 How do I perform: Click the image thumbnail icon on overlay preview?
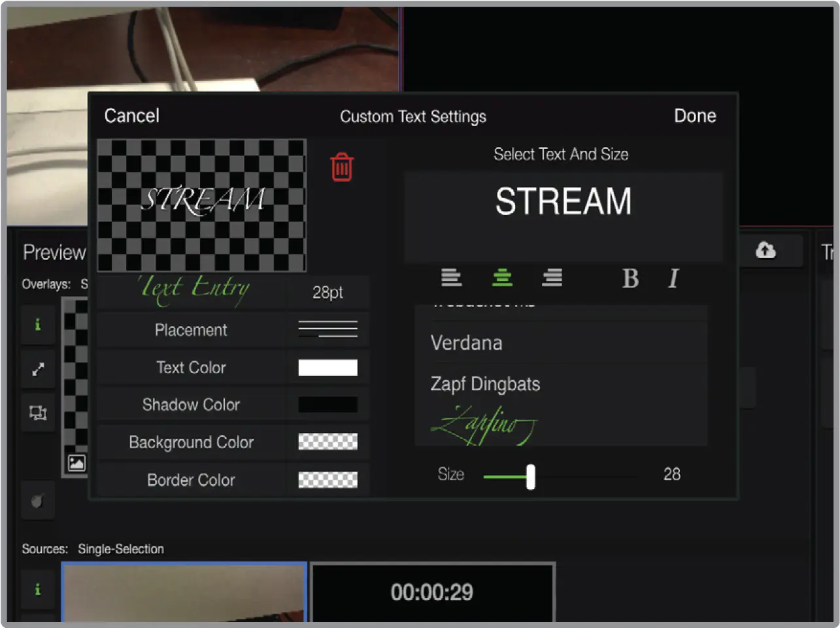coord(76,462)
